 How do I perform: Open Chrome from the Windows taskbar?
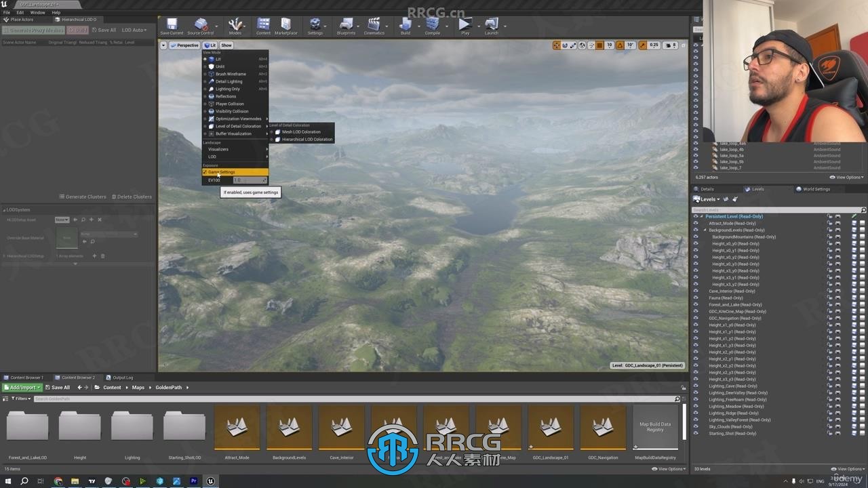click(x=58, y=481)
